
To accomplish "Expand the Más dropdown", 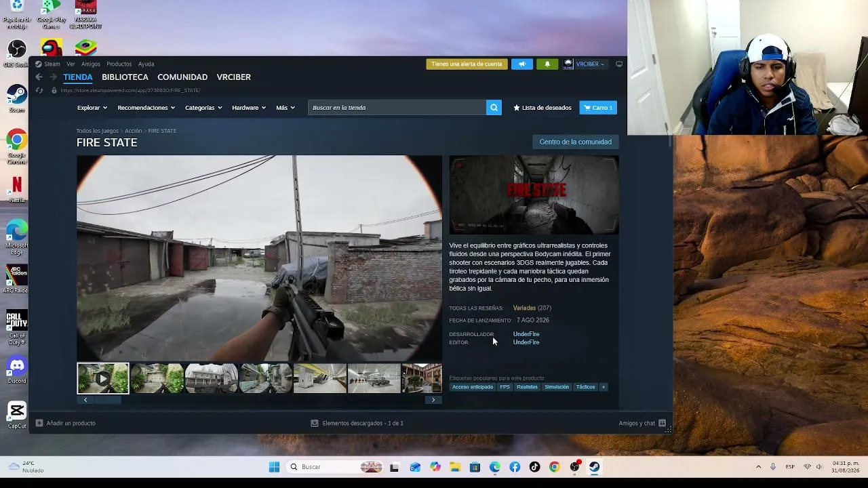I will pyautogui.click(x=286, y=108).
